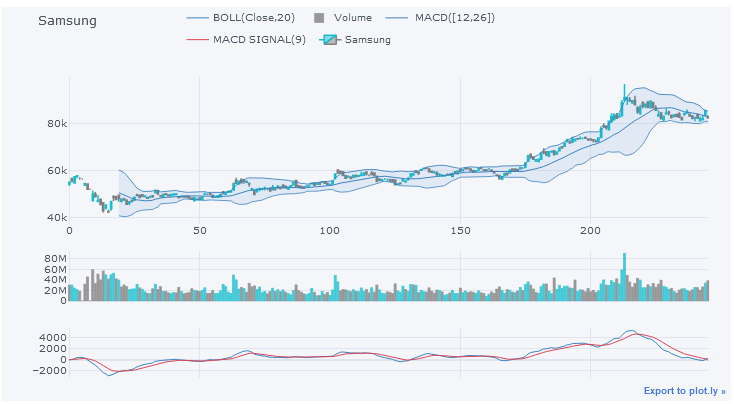
Task: Click the Samsung candlestick legend icon
Action: (x=330, y=40)
